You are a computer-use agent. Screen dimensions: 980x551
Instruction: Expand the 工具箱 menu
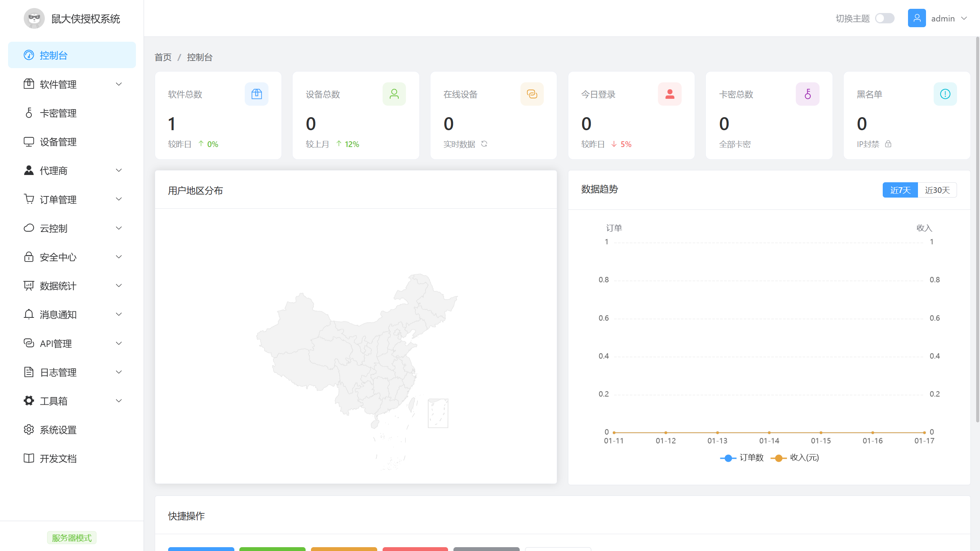point(53,401)
